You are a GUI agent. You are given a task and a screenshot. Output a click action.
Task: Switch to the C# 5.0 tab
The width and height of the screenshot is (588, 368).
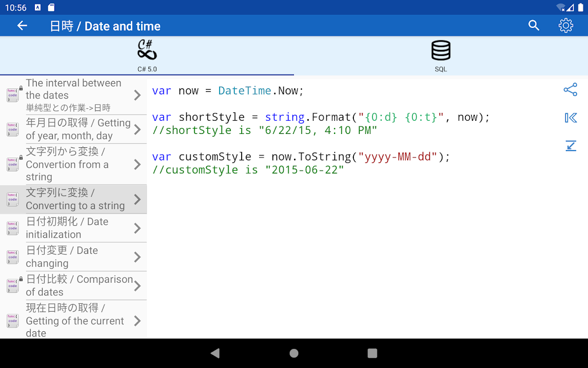[147, 69]
